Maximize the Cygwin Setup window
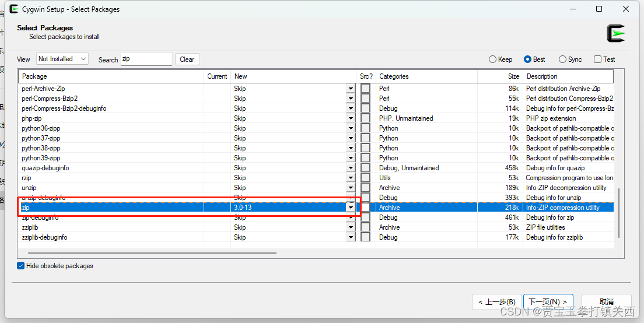Viewport: 644px width, 323px height. (599, 9)
